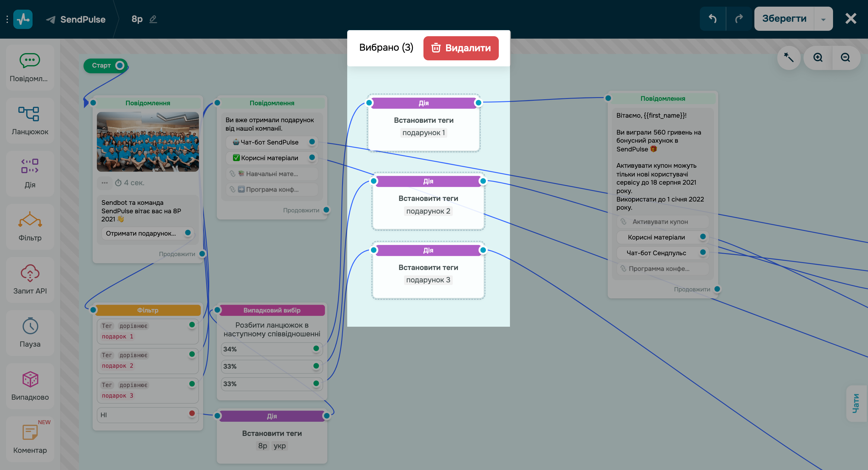
Task: Select the Коментар note icon
Action: (x=30, y=432)
